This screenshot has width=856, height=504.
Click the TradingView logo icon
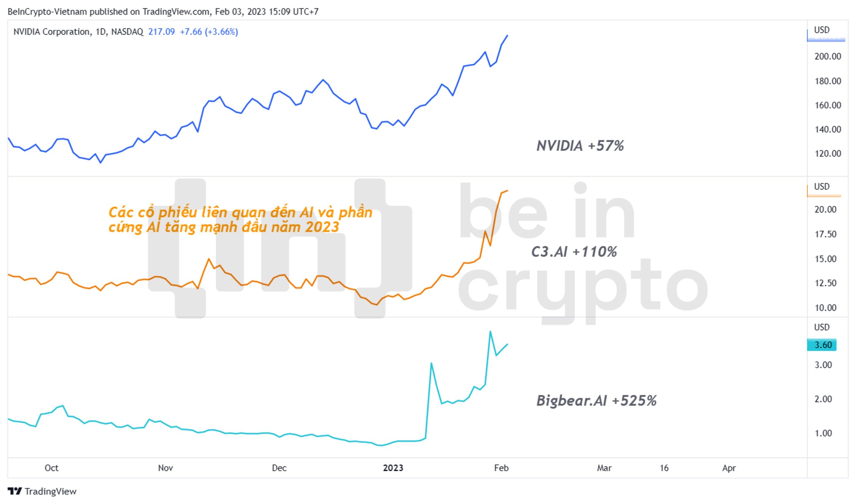click(x=15, y=491)
